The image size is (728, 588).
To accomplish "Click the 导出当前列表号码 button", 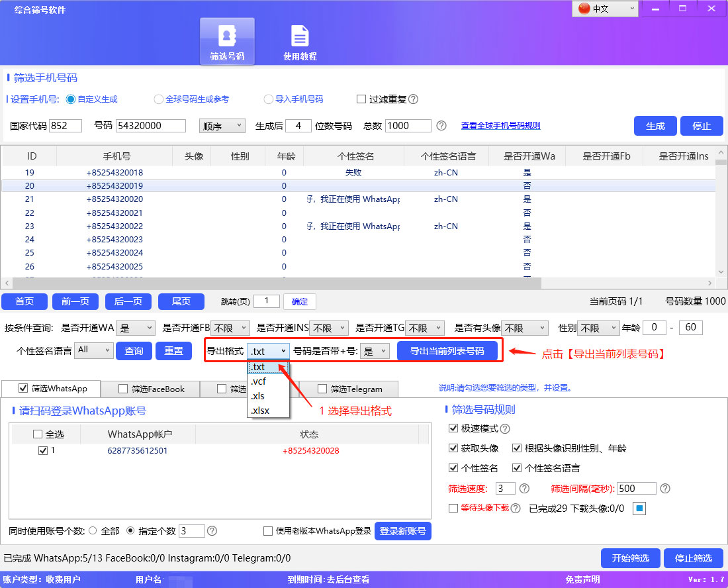I will (448, 350).
